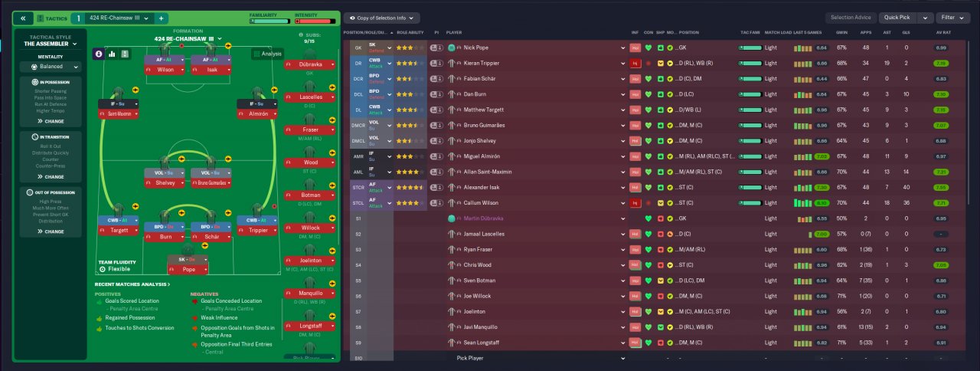
Task: Click Change under In Possession instructions
Action: [x=54, y=121]
